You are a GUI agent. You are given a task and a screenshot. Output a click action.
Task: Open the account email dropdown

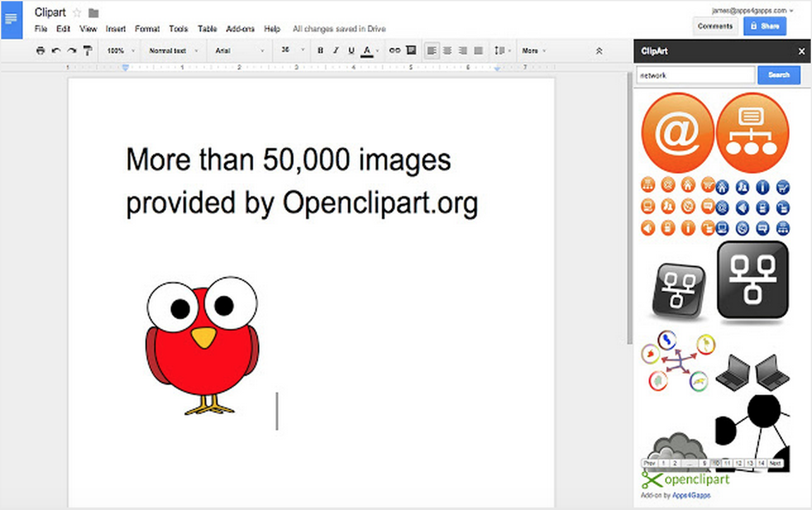(x=752, y=10)
